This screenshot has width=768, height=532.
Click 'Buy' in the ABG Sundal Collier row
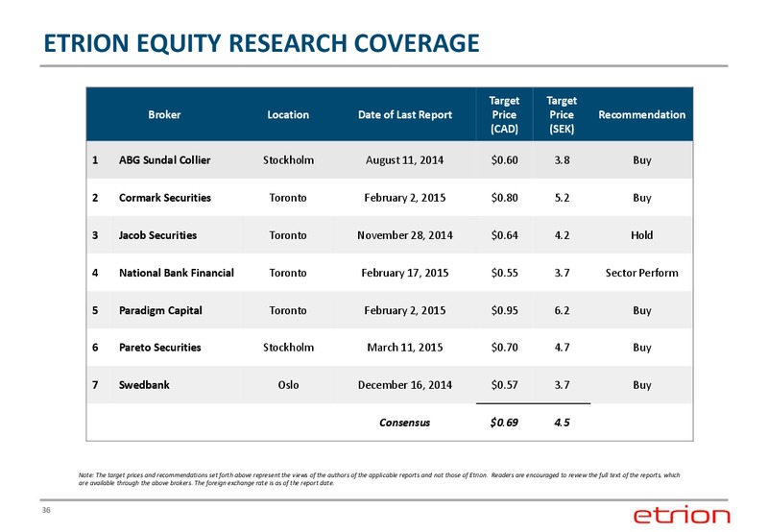click(642, 160)
